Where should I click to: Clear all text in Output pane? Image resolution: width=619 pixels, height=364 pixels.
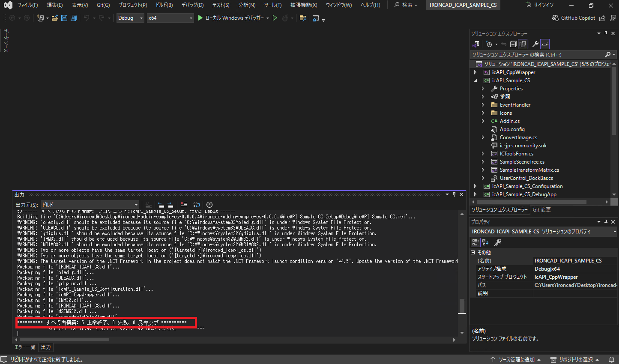(184, 205)
